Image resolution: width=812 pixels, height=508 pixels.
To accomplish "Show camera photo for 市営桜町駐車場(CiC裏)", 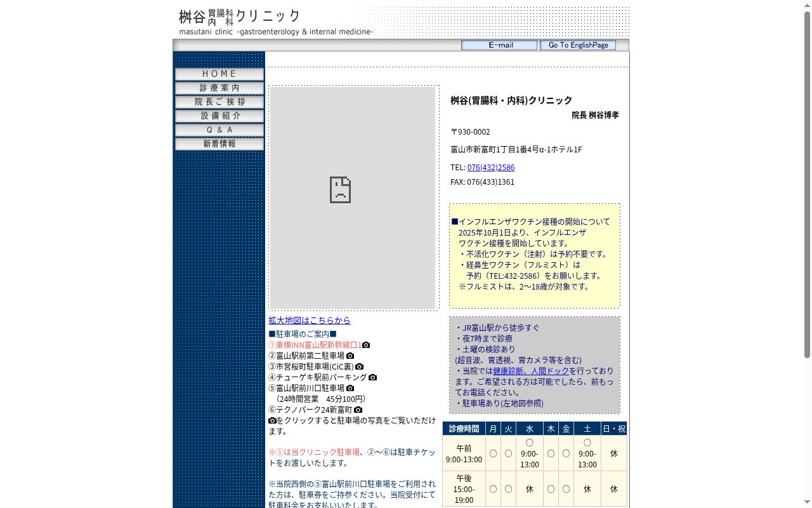I will pos(360,366).
